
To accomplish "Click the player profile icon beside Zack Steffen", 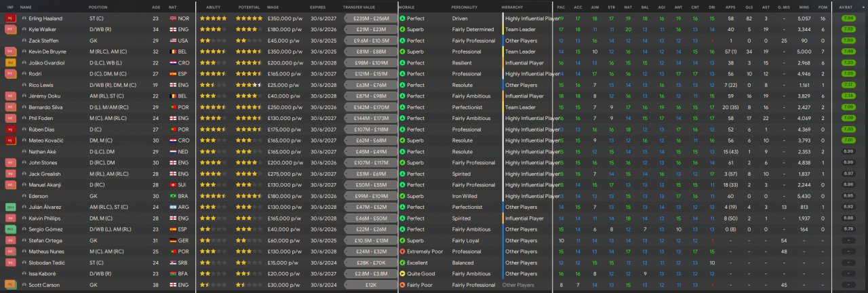I will point(24,41).
